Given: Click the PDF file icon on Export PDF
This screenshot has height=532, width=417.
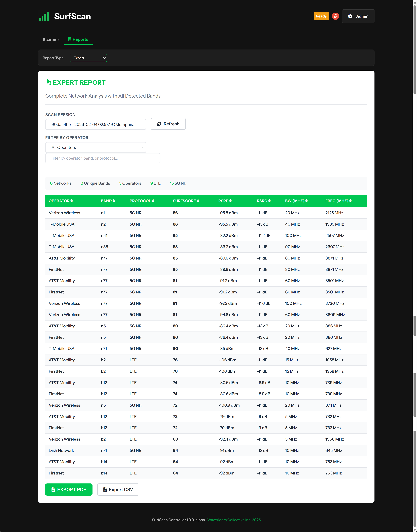Looking at the screenshot, I should [53, 489].
